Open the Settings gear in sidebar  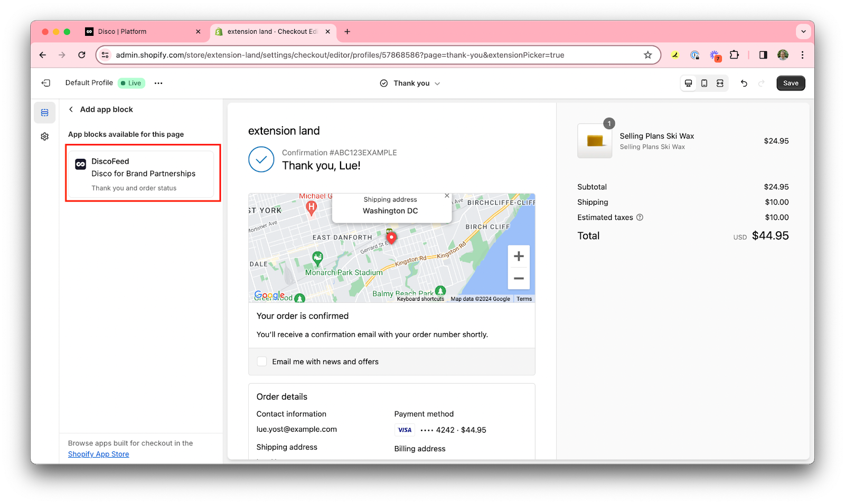coord(45,137)
